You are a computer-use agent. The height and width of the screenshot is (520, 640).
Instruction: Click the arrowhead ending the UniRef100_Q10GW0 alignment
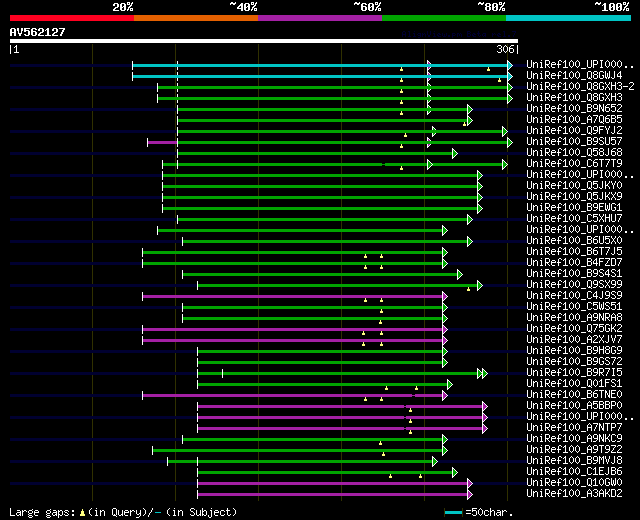pyautogui.click(x=470, y=484)
